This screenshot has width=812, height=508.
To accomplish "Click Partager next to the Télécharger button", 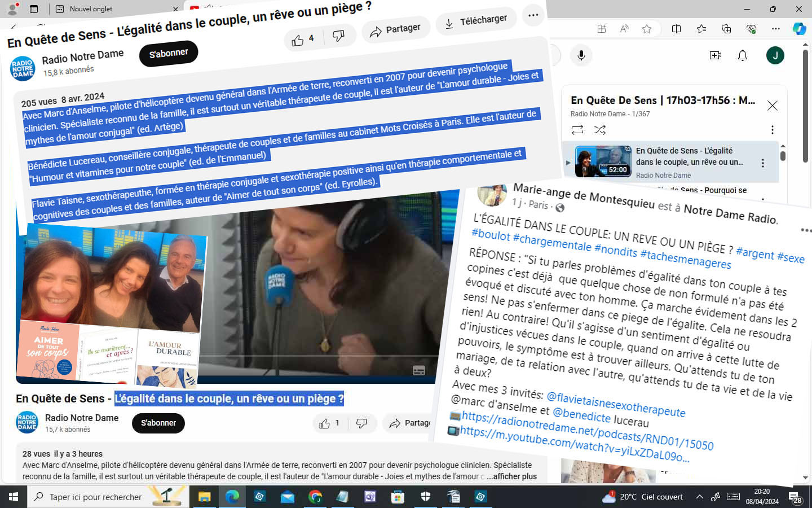I will [x=395, y=30].
